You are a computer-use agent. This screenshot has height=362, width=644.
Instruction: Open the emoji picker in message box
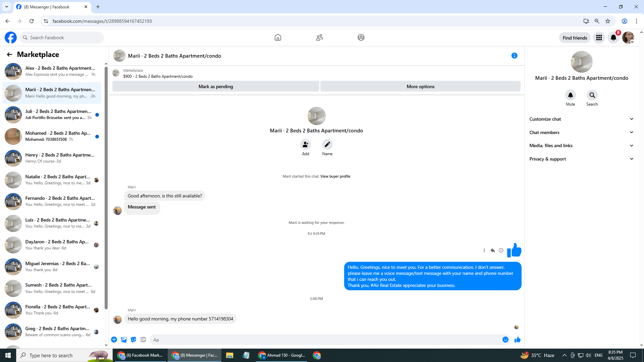[x=505, y=340]
